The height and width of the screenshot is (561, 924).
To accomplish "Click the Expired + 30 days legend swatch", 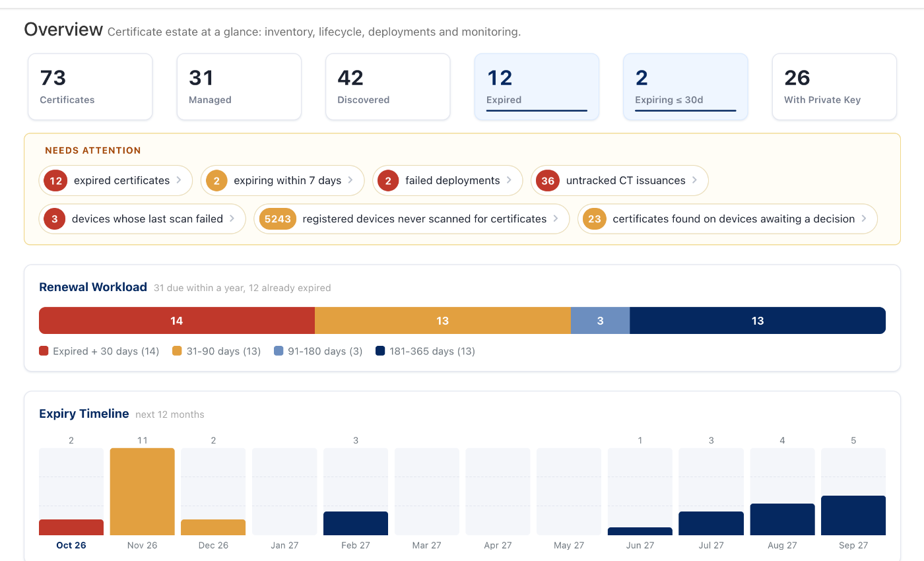I will [x=44, y=351].
